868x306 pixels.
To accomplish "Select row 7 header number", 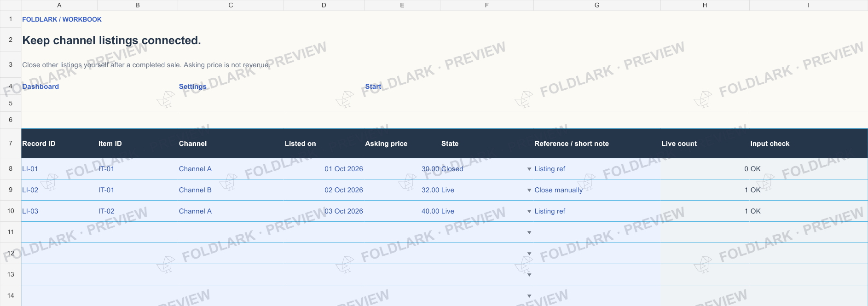I will (x=11, y=143).
